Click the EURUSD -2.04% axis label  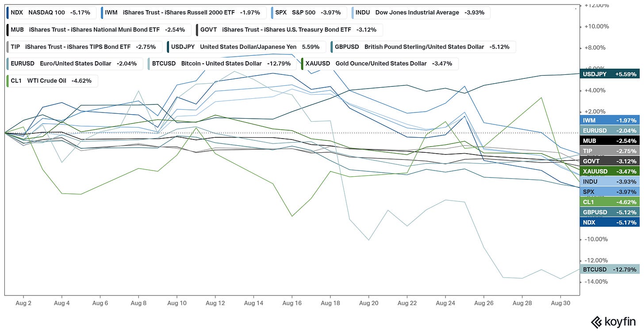pyautogui.click(x=609, y=130)
